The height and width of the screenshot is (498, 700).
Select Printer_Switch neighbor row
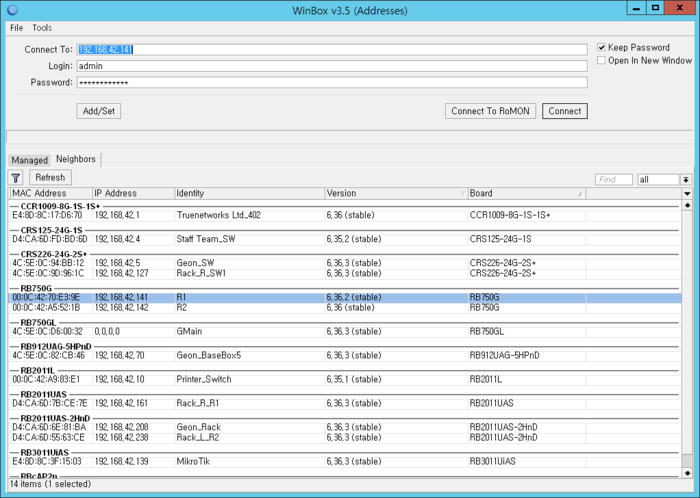pos(345,379)
